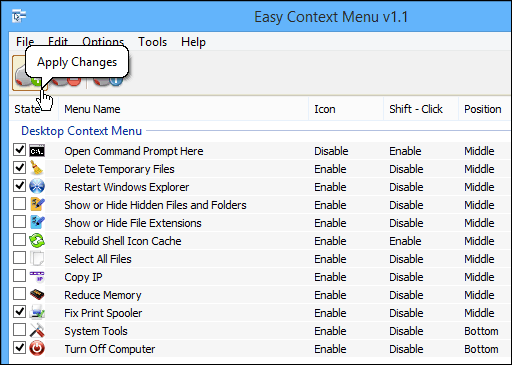
Task: Select the Restart Windows Explorer entry
Action: [127, 187]
